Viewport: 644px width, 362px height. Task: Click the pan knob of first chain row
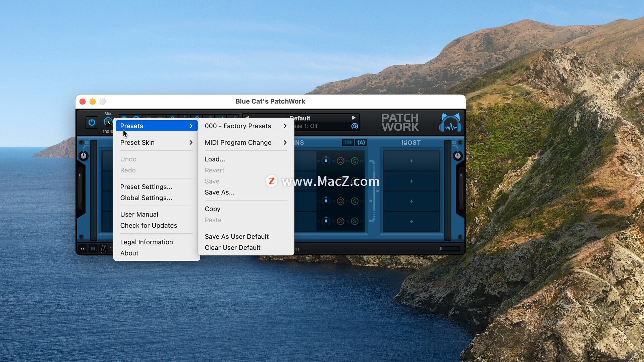[x=326, y=161]
